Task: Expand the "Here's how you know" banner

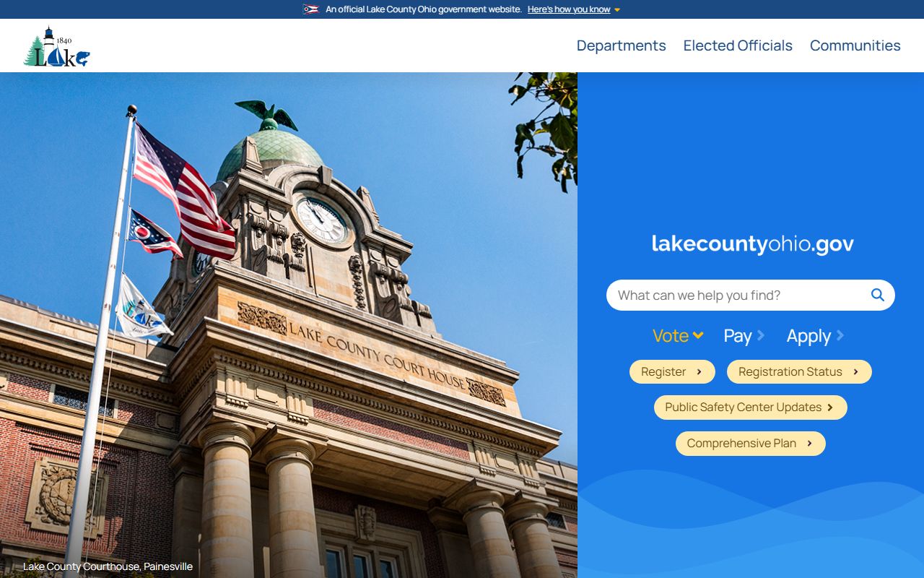Action: coord(573,9)
